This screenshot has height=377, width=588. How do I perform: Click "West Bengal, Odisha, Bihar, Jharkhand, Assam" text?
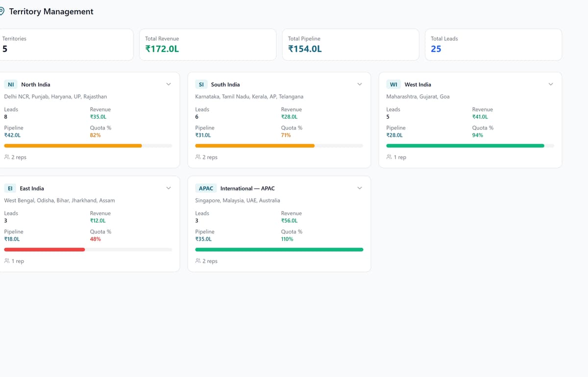pos(60,201)
